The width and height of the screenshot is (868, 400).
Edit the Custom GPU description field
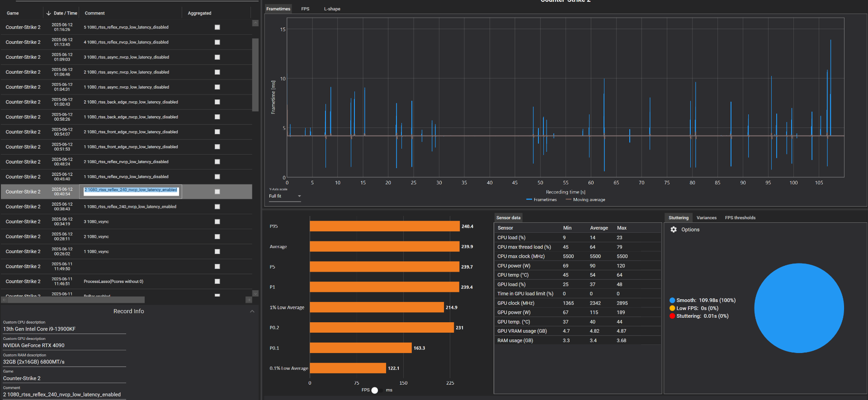click(64, 345)
